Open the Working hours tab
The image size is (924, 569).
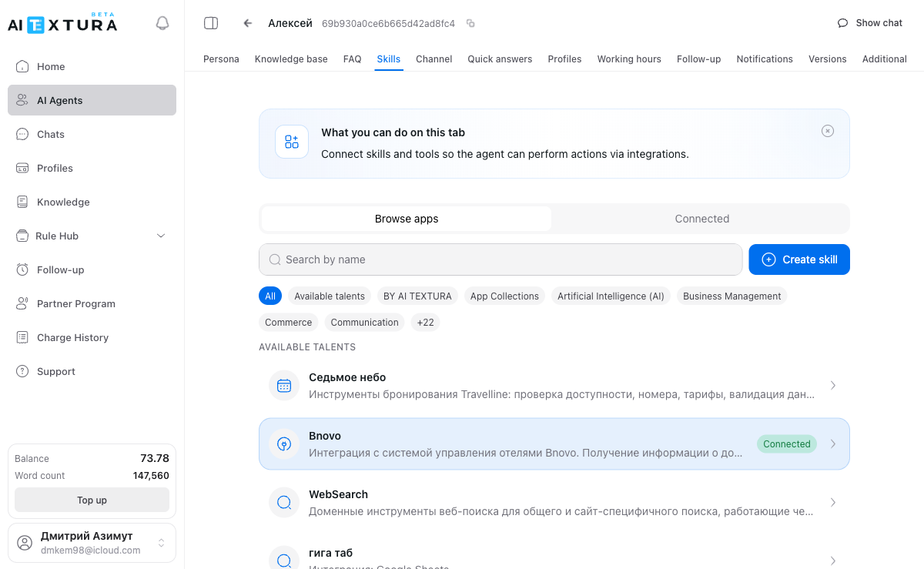pyautogui.click(x=629, y=59)
